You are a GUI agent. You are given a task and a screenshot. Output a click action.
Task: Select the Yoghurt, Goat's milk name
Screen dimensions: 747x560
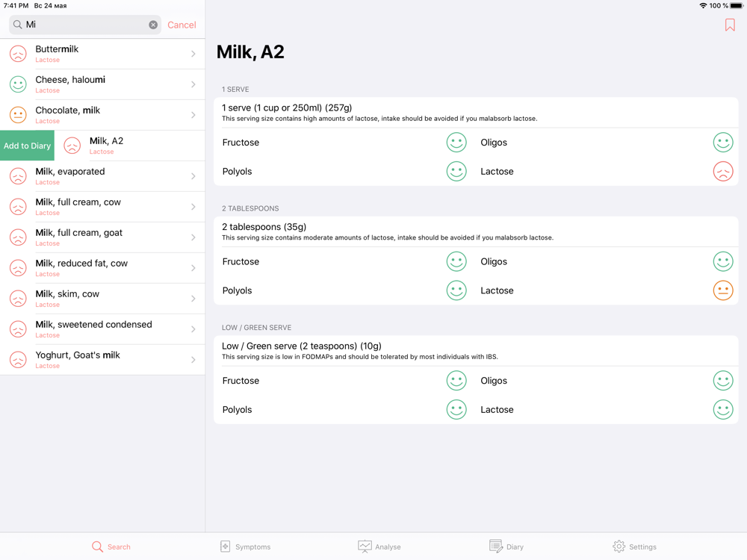tap(78, 355)
